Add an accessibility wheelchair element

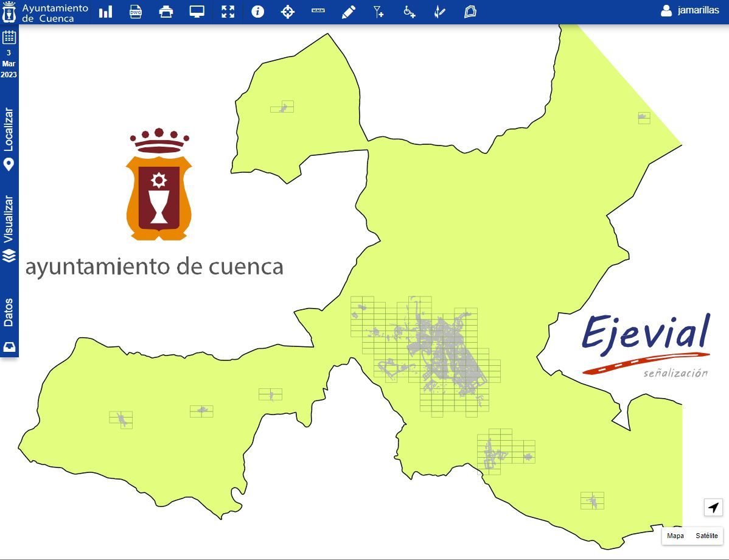pyautogui.click(x=409, y=12)
